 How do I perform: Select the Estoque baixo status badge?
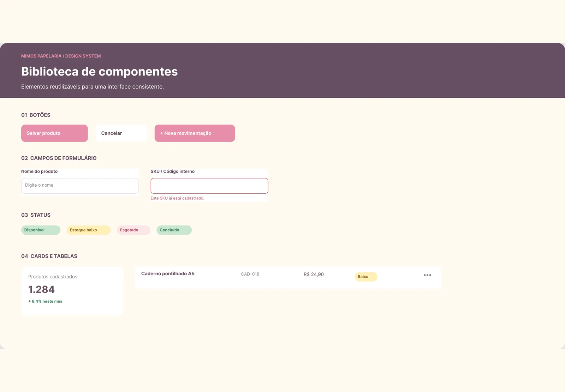[89, 230]
